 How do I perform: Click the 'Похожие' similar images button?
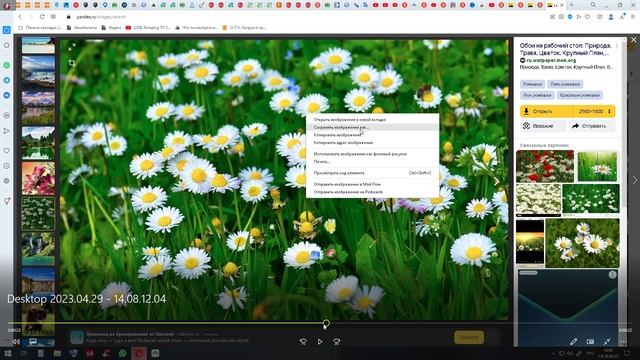tap(542, 126)
